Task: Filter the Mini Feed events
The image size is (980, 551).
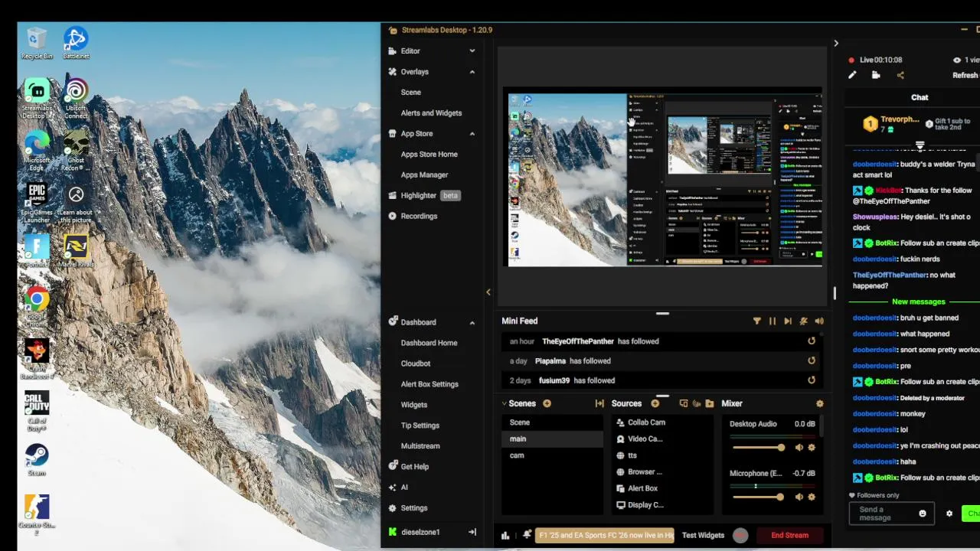Action: [757, 321]
